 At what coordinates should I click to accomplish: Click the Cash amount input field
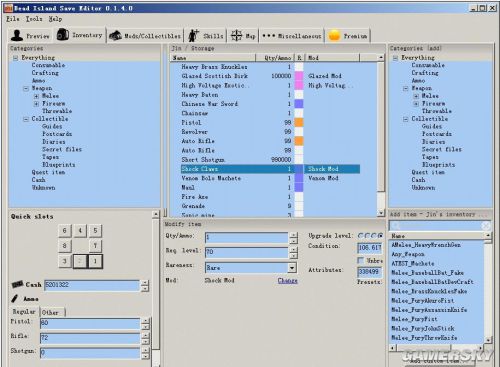pyautogui.click(x=92, y=285)
